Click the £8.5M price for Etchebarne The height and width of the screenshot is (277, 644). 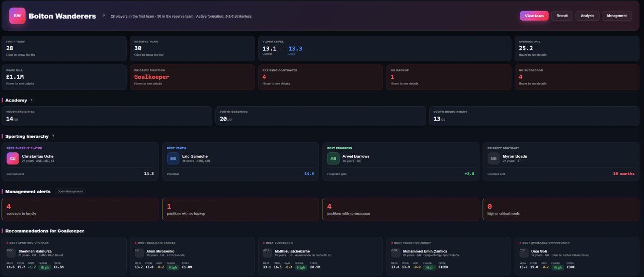click(x=315, y=267)
